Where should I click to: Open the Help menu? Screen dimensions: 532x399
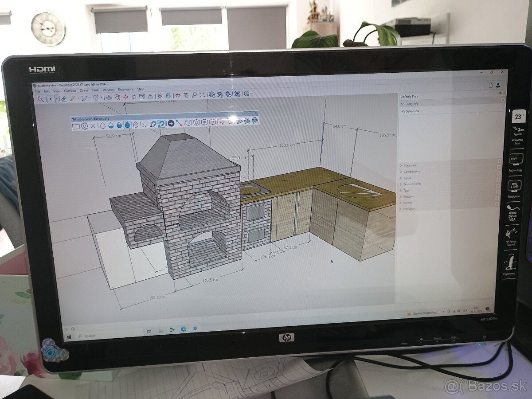point(141,89)
